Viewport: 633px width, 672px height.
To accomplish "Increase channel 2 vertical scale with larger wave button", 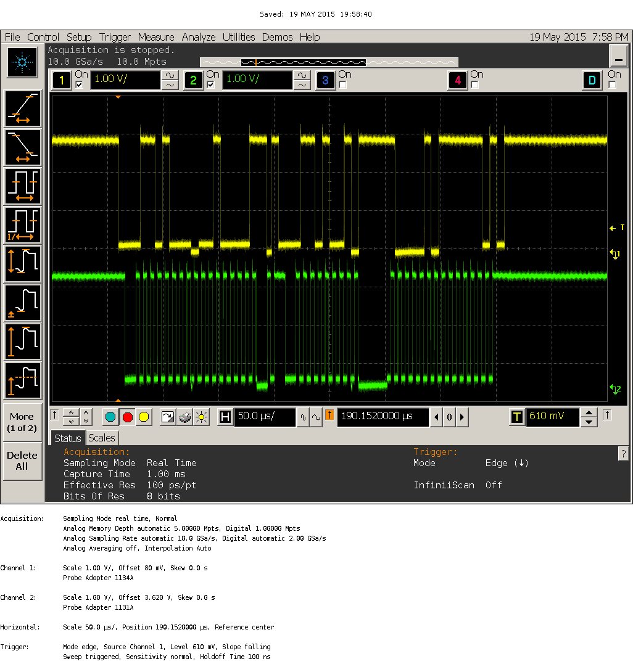I will tap(302, 75).
